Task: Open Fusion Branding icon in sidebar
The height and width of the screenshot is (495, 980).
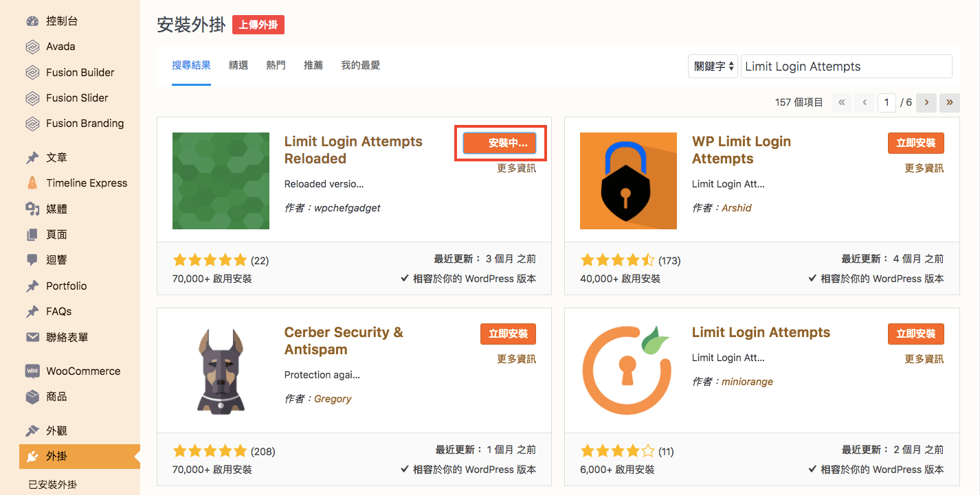Action: pyautogui.click(x=32, y=124)
